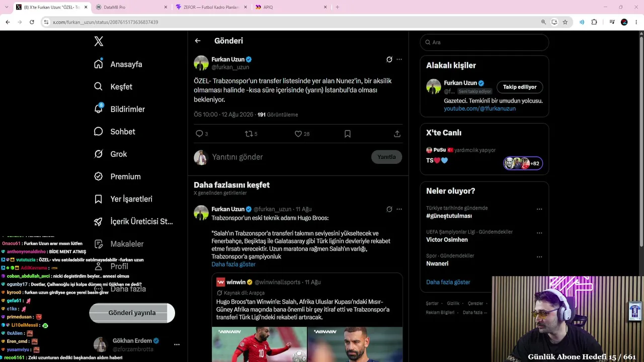Open more options for #güneştutulması trend
644x362 pixels.
point(539,209)
